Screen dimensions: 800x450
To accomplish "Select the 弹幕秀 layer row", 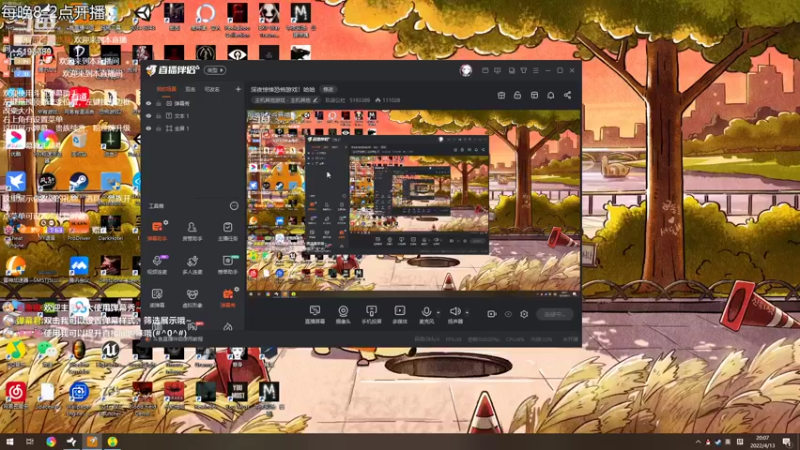I will (x=192, y=104).
